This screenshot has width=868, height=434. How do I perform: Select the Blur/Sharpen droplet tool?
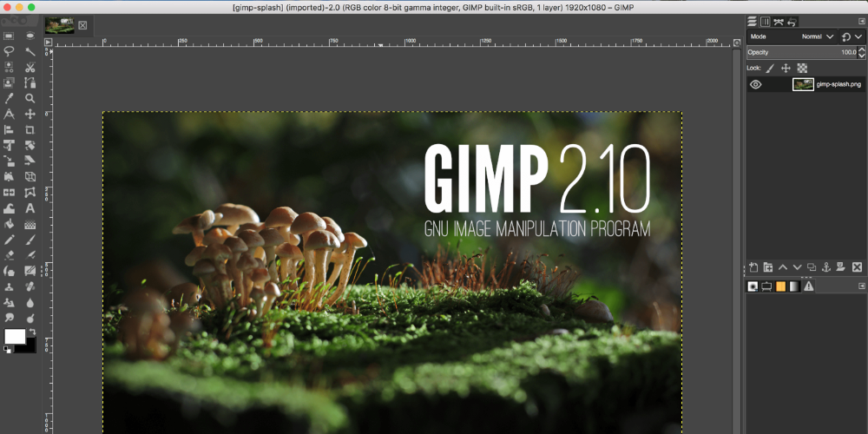click(x=30, y=302)
